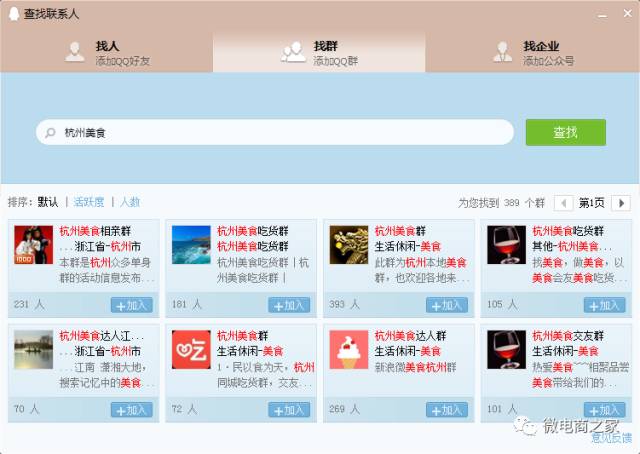This screenshot has width=640, height=454.
Task: Click the 找群 group people icon
Action: pos(293,52)
